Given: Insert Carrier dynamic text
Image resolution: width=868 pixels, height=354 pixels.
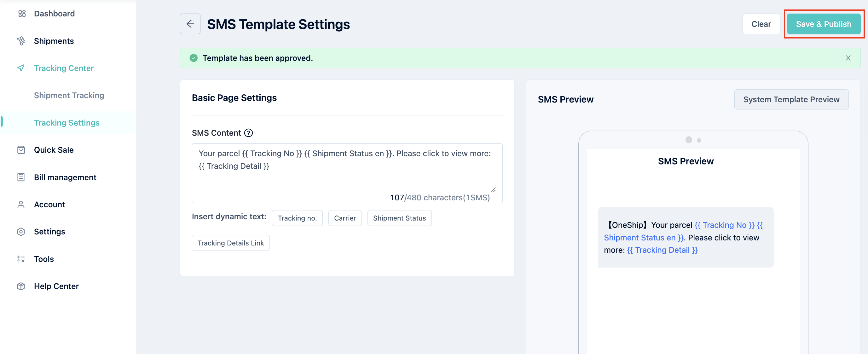Looking at the screenshot, I should 345,218.
